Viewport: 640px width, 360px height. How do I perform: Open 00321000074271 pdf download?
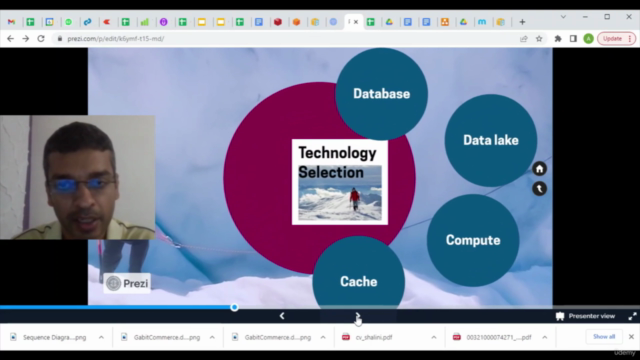pyautogui.click(x=493, y=337)
